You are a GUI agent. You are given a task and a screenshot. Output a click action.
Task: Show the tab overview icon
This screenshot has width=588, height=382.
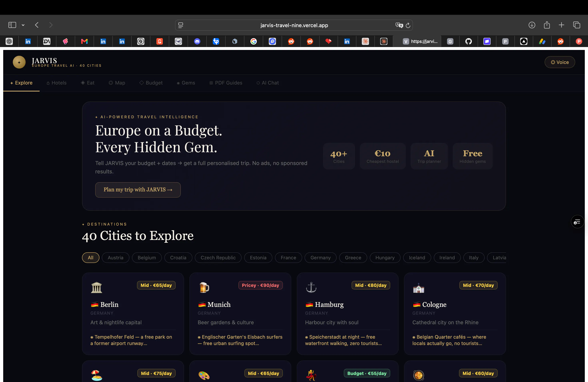[576, 25]
